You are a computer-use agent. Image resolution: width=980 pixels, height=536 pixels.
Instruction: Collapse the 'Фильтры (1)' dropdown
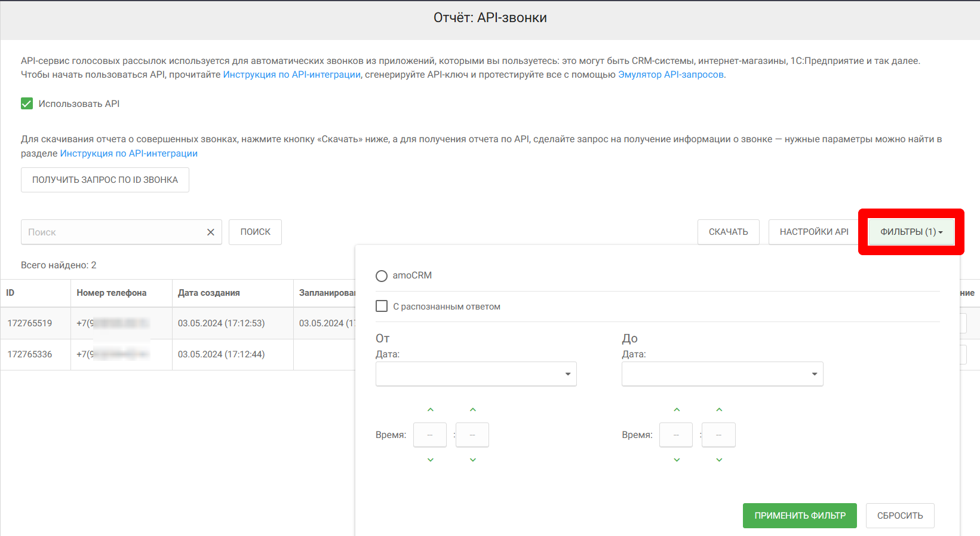(x=911, y=232)
